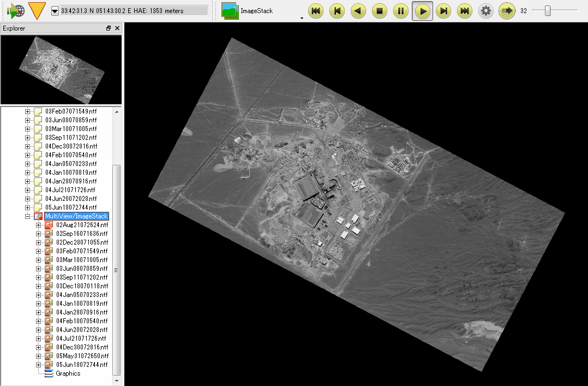Adjust the animation speed slider
Viewport: 588px width, 386px height.
(x=548, y=11)
